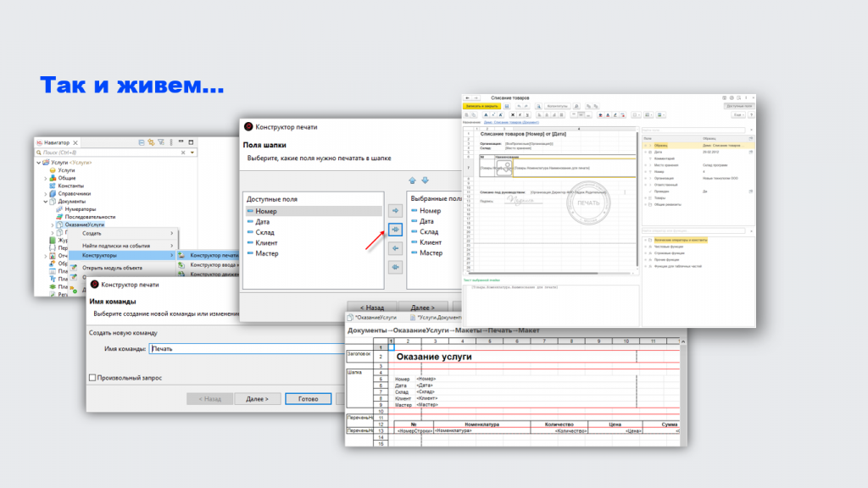Click the Справочники icon in Навигатор tree
The image size is (868, 488).
click(x=53, y=194)
